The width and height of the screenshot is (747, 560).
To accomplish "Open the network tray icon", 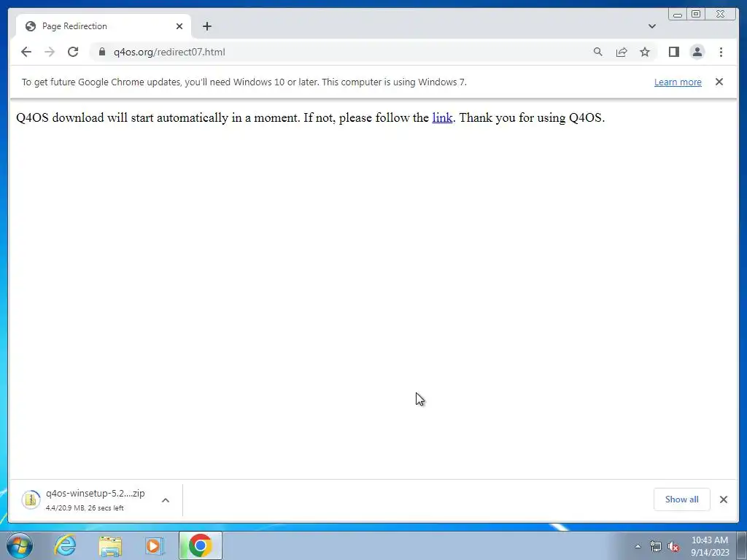I will pyautogui.click(x=656, y=546).
